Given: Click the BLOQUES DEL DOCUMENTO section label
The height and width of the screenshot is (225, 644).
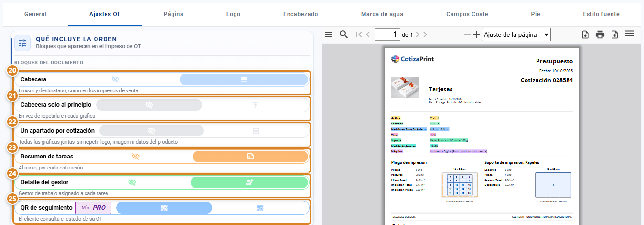Looking at the screenshot, I should click(x=49, y=63).
